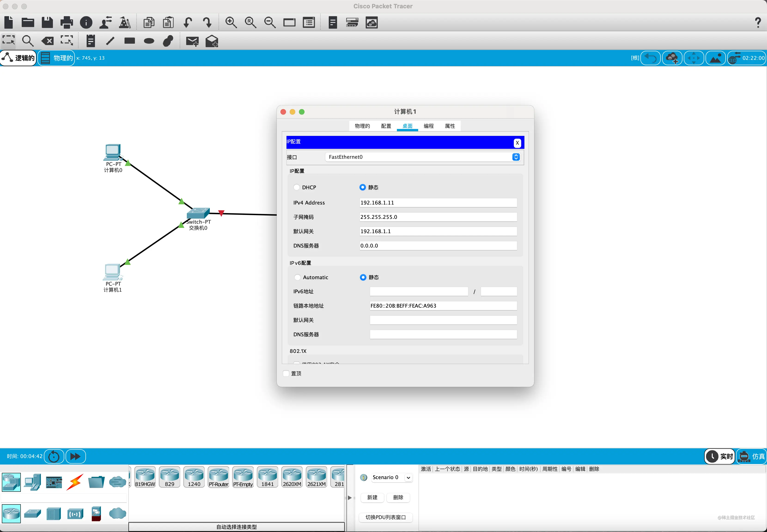Expand the PDU list panel arrow

[x=350, y=498]
